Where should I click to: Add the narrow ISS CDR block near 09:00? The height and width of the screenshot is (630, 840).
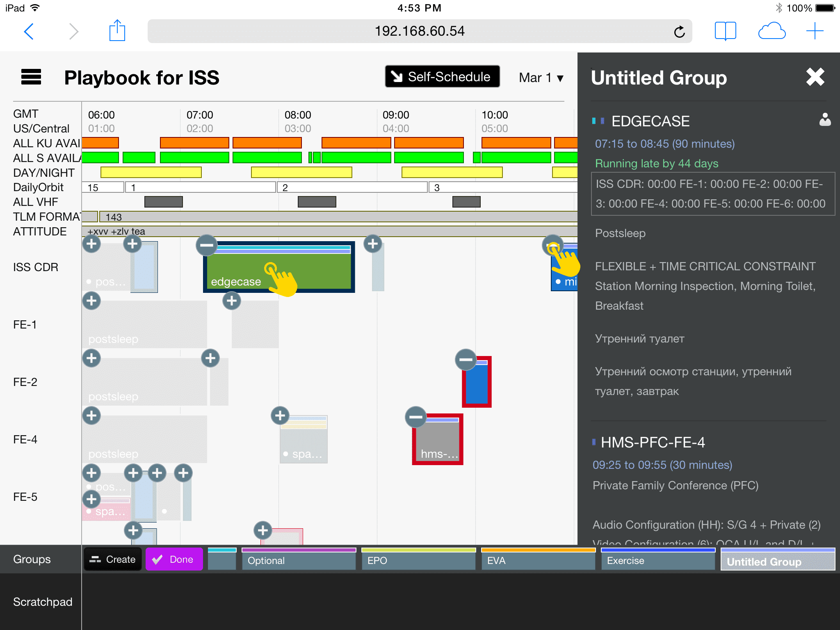pyautogui.click(x=373, y=244)
